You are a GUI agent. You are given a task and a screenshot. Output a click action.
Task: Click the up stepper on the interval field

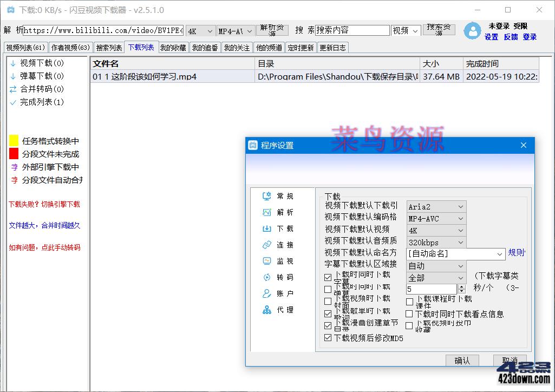pyautogui.click(x=461, y=286)
